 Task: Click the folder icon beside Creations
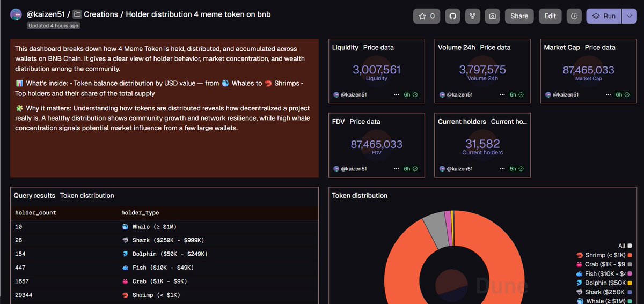pos(77,14)
